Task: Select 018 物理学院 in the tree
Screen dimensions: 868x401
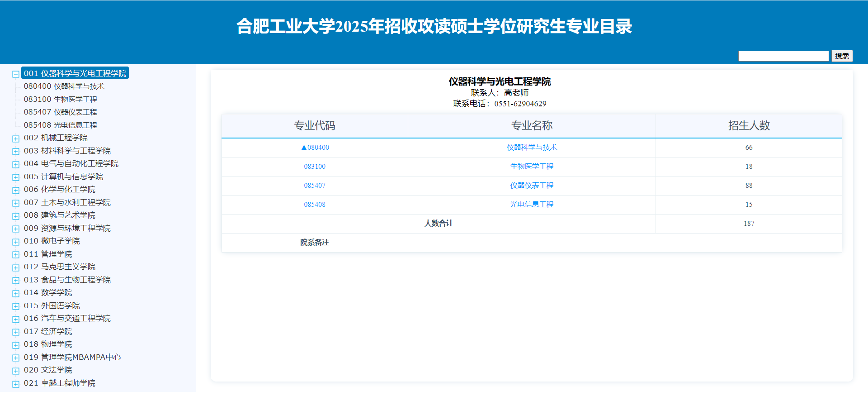Action: pyautogui.click(x=48, y=344)
